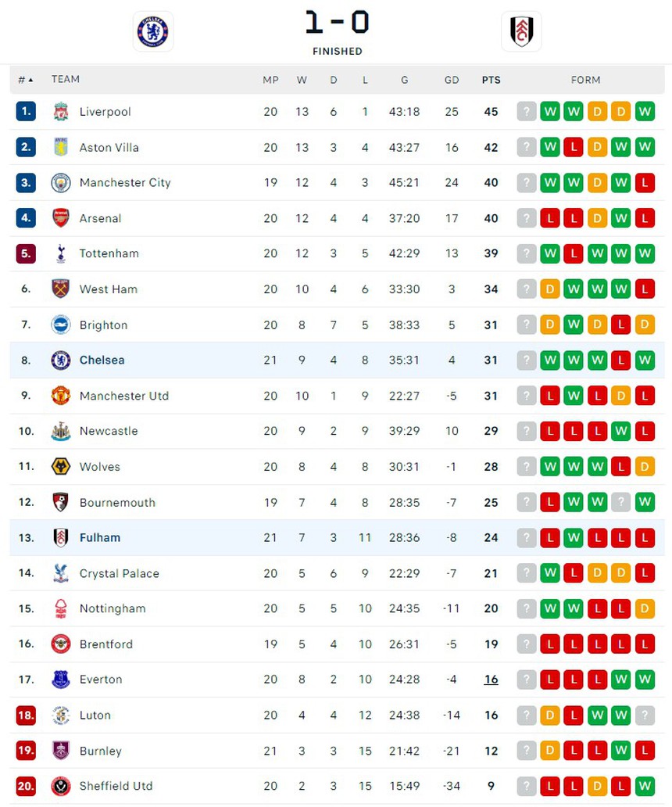This screenshot has width=672, height=807.
Task: Click Manchester City's club crest icon
Action: coord(61,183)
